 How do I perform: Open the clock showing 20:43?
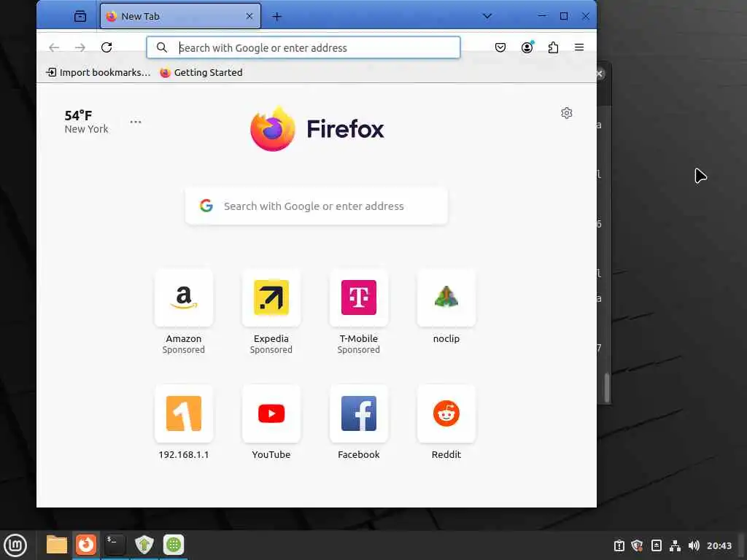point(719,545)
